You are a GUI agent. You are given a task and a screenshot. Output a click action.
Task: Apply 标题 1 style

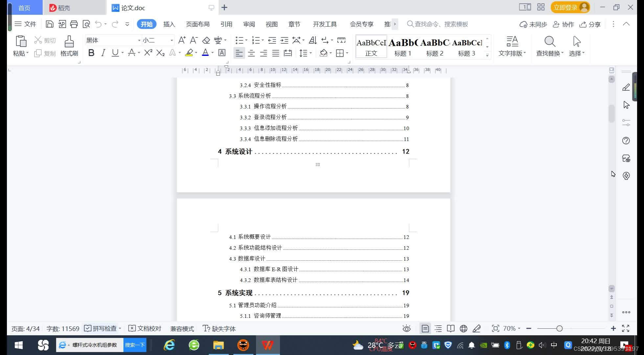(x=403, y=46)
